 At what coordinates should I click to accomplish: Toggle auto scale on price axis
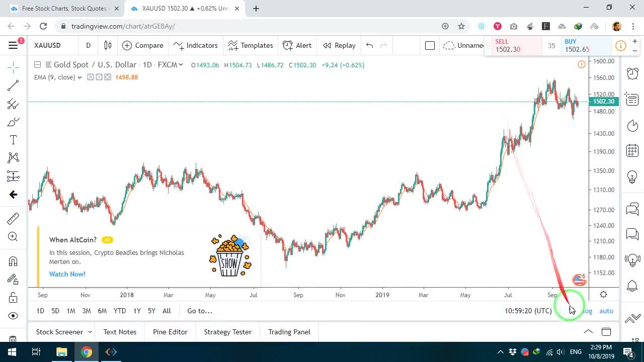[x=606, y=311]
